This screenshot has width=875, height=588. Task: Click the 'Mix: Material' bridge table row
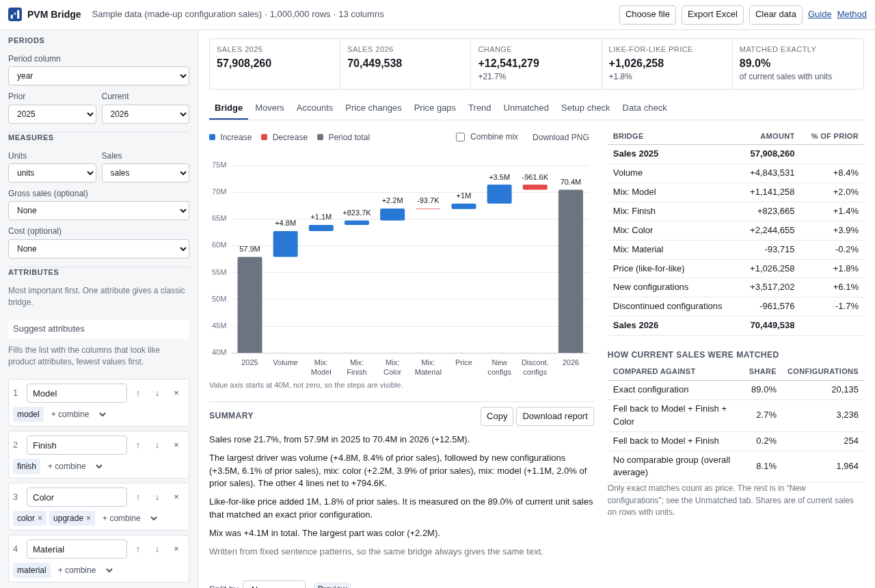coord(736,250)
